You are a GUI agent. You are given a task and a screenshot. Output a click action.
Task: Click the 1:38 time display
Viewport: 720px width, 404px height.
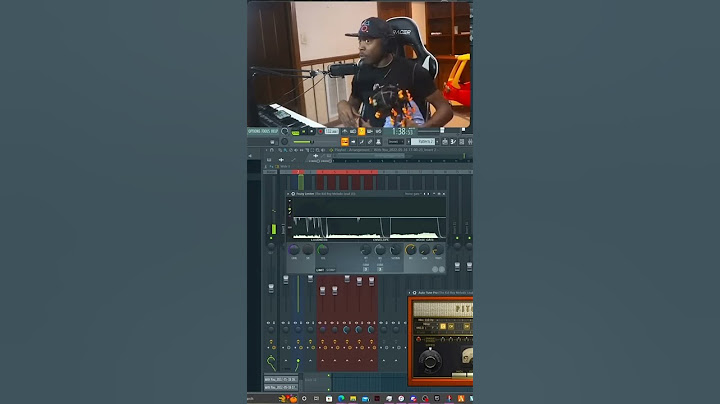[402, 132]
